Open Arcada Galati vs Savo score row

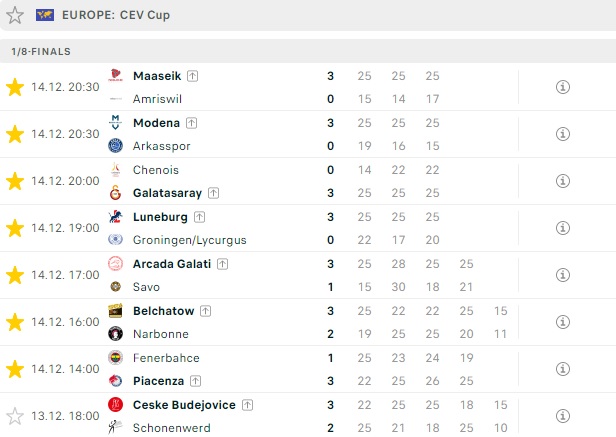(308, 275)
